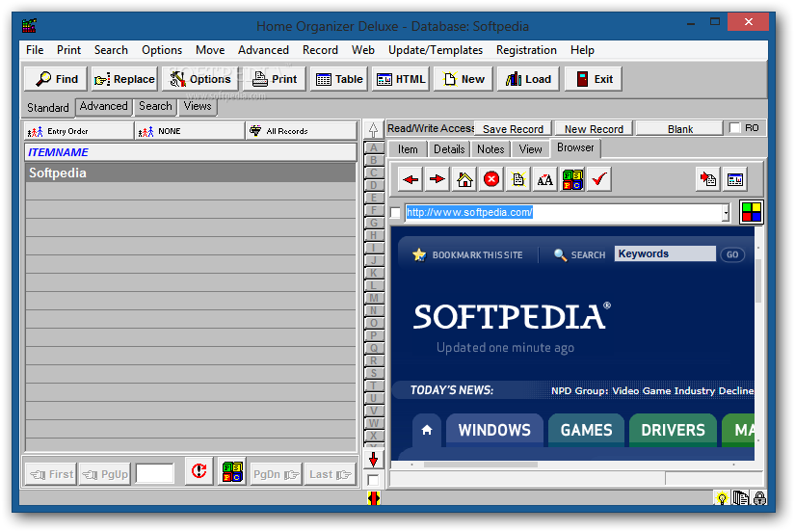This screenshot has height=532, width=795.
Task: Click the DRIVERS tab on Softpedia page
Action: 673,430
